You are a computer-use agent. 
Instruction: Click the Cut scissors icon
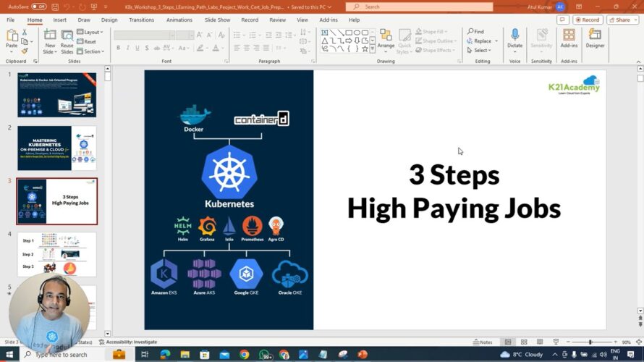click(25, 32)
